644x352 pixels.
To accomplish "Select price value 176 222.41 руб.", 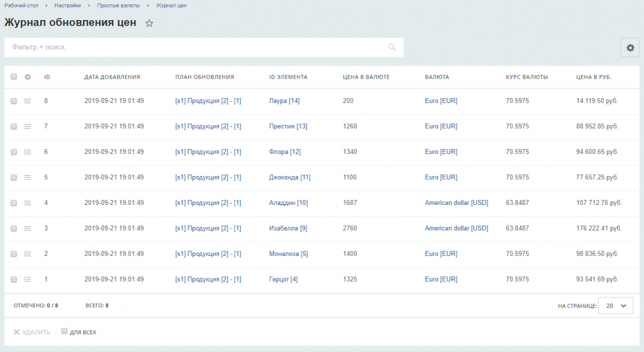I will [599, 228].
